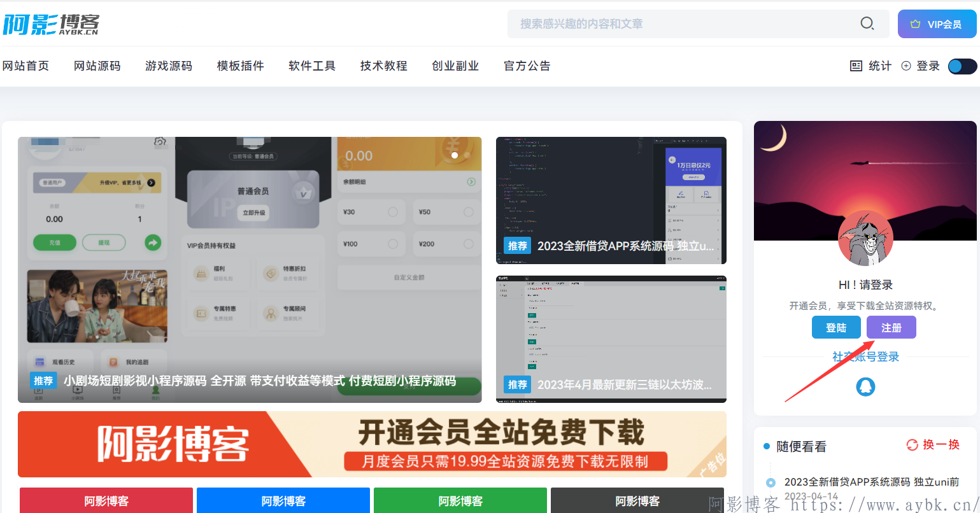980x513 pixels.
Task: Click the crown VIP会员 button
Action: tap(937, 24)
